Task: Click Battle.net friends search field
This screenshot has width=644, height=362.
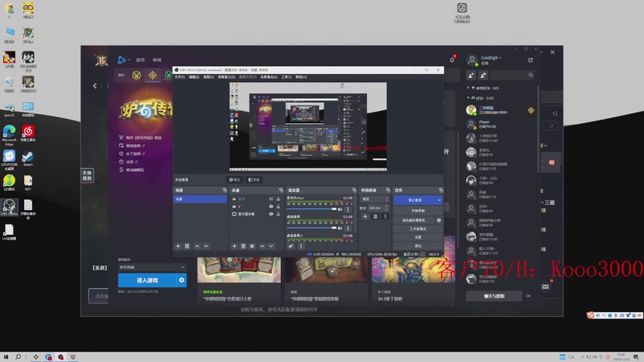Action: coord(512,75)
